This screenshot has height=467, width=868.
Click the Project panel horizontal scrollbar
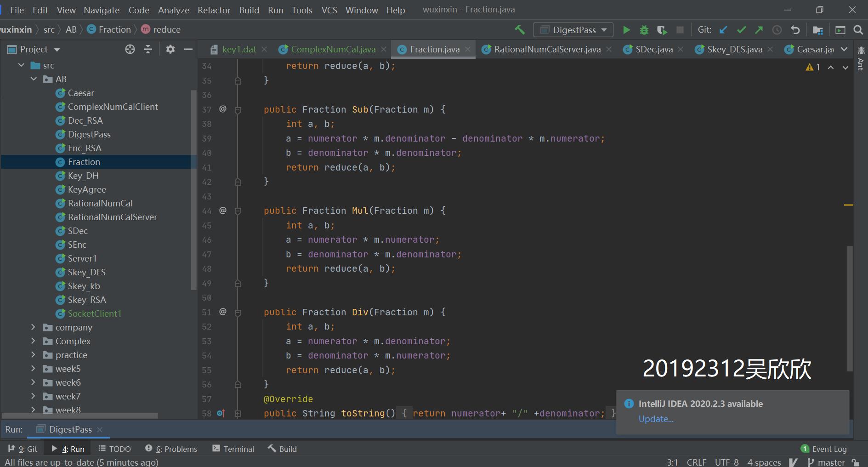81,416
